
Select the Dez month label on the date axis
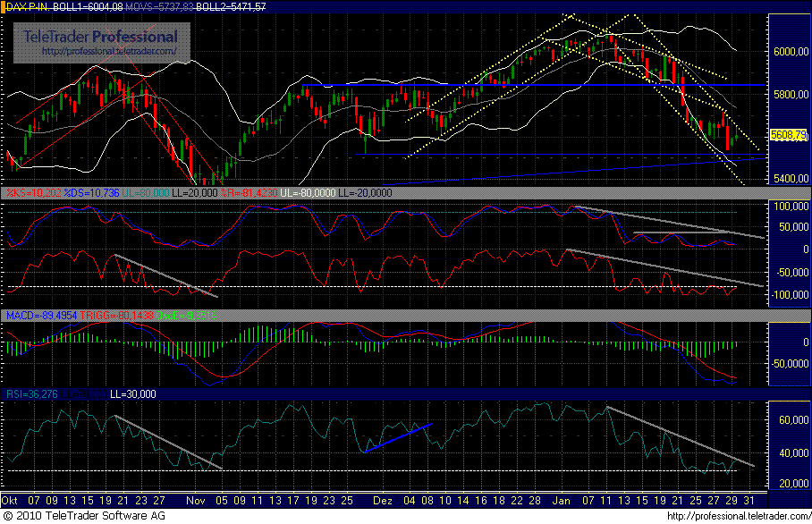(383, 500)
